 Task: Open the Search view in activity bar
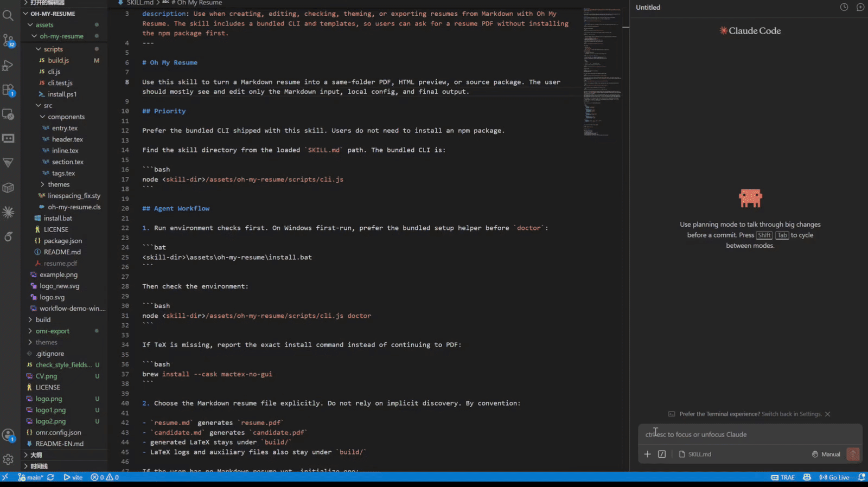click(x=8, y=15)
